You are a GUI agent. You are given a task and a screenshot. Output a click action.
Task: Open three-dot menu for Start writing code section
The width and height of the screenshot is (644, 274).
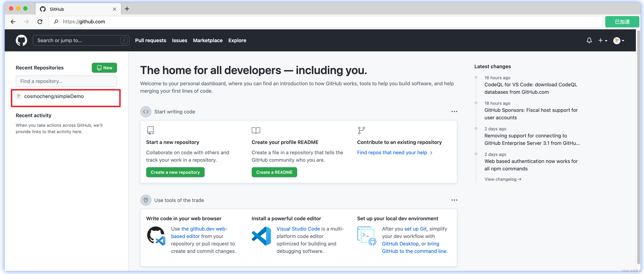[454, 112]
